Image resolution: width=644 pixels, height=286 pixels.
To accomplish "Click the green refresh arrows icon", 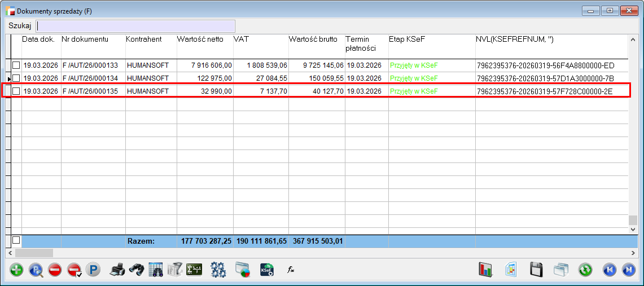I will coord(585,270).
